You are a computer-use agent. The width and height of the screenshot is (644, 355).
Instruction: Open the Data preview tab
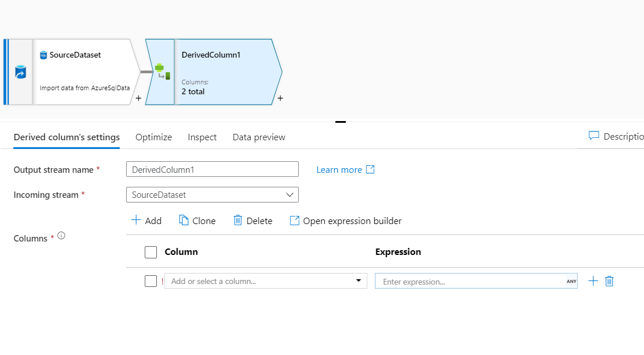click(x=259, y=137)
